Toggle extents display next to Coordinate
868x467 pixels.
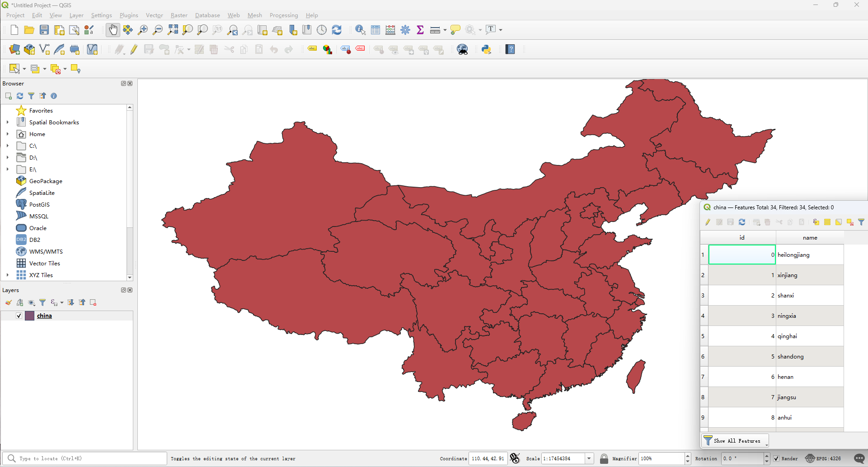[515, 458]
